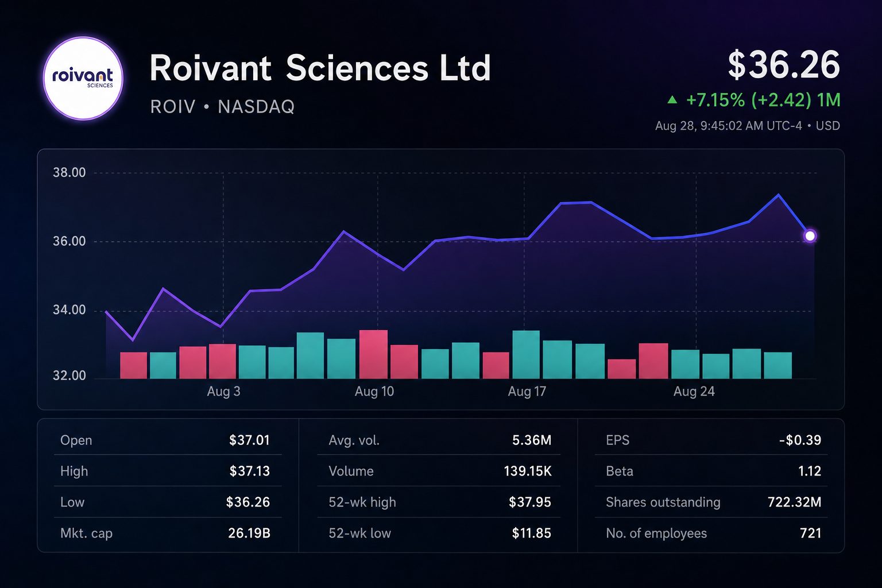
Task: Click the Roivant Sciences Ltd title
Action: pos(320,68)
